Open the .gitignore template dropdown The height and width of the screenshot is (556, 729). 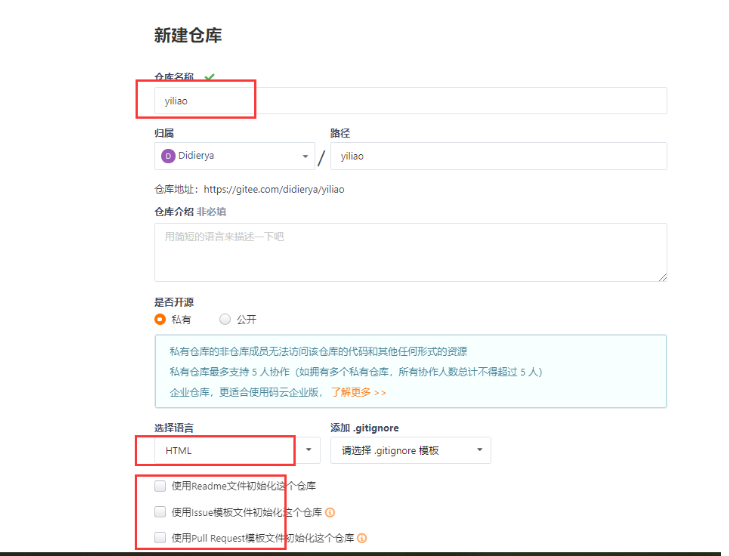click(x=411, y=450)
